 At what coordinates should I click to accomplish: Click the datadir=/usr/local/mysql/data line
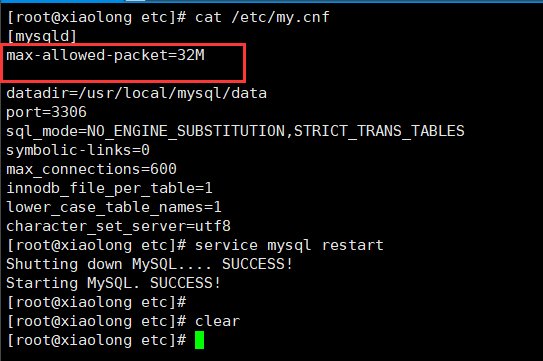click(x=136, y=93)
